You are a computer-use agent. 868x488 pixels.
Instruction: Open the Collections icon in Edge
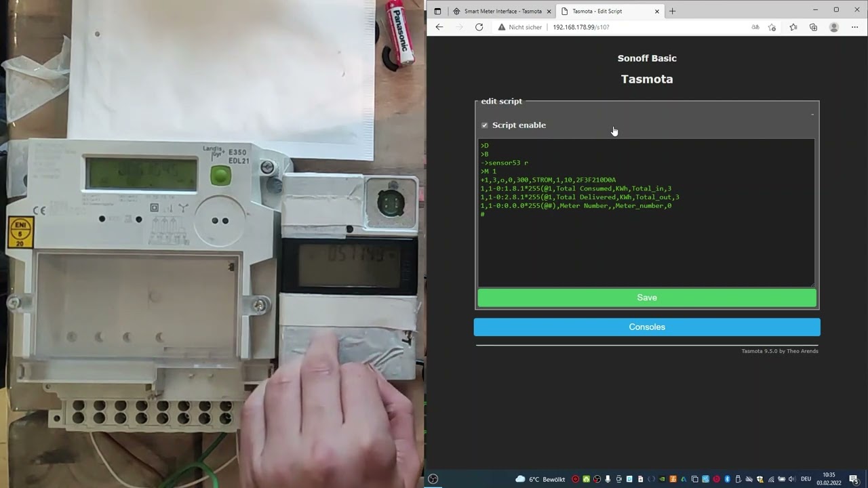813,27
